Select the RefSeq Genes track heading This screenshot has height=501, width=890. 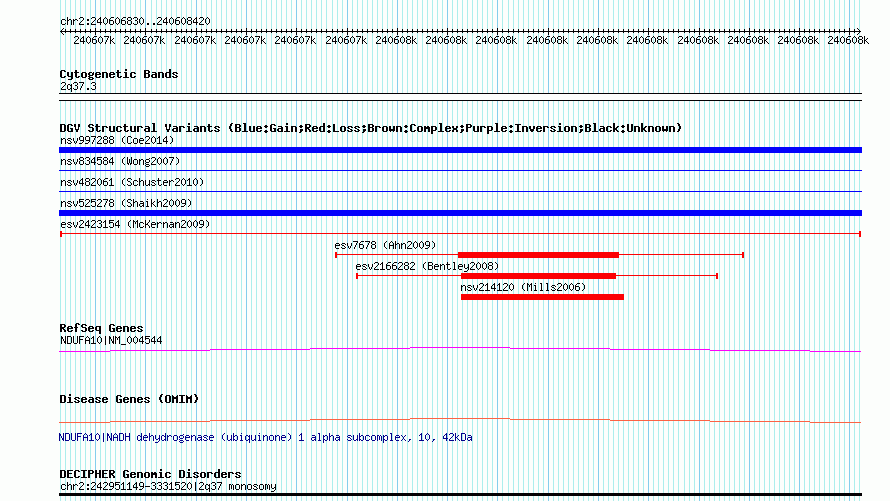click(x=101, y=328)
